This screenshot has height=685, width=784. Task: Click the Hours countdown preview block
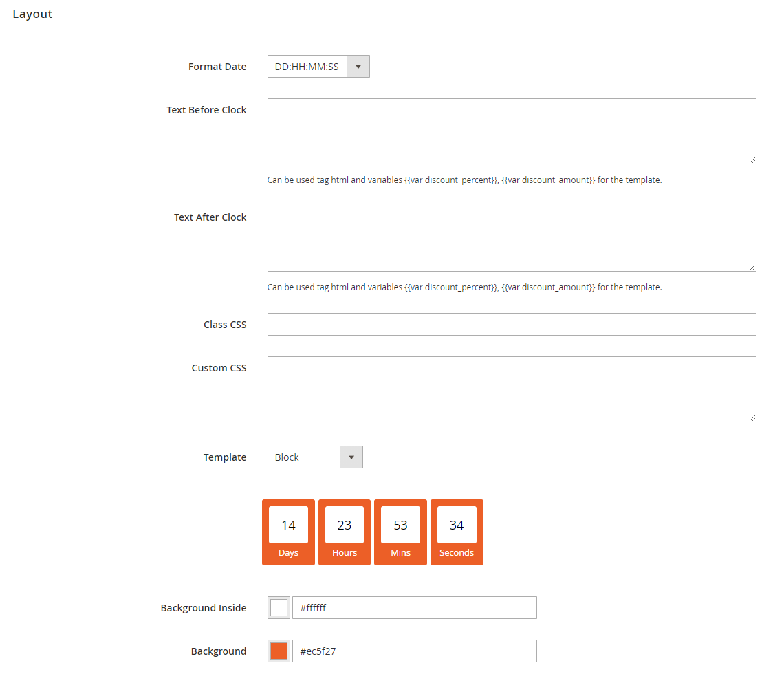tap(344, 532)
